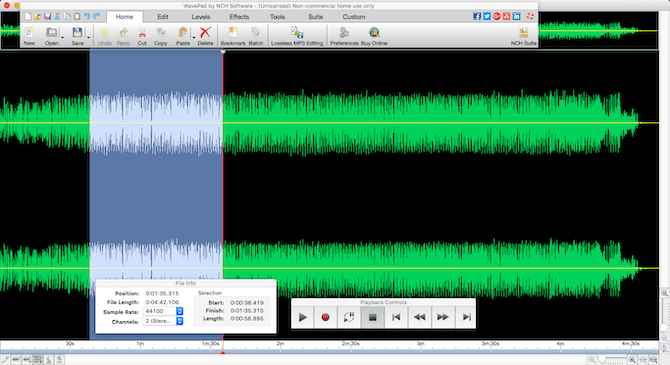The image size is (670, 365).
Task: Click the quick-access open file icon
Action: tap(38, 16)
